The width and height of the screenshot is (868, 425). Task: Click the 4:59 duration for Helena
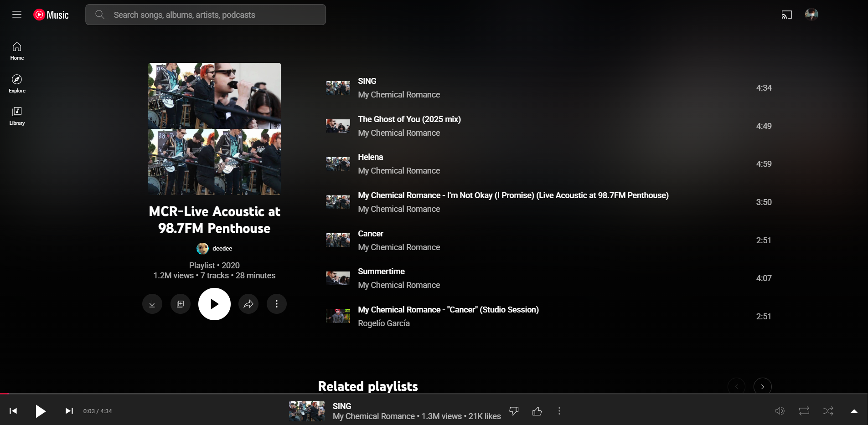point(764,164)
